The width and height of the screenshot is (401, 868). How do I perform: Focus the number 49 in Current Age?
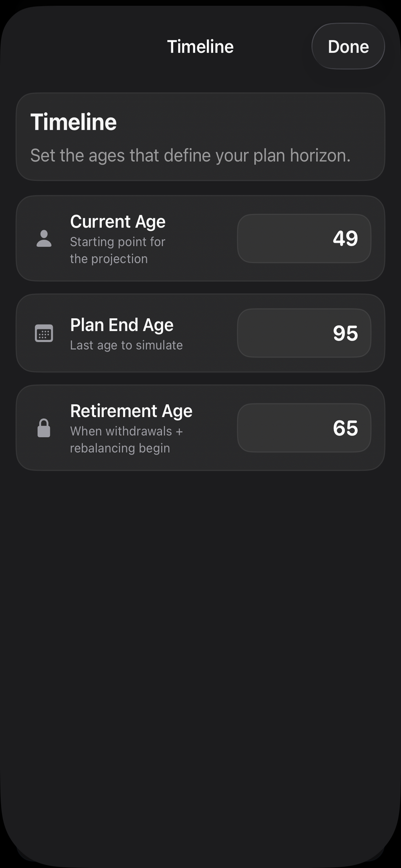[345, 239]
